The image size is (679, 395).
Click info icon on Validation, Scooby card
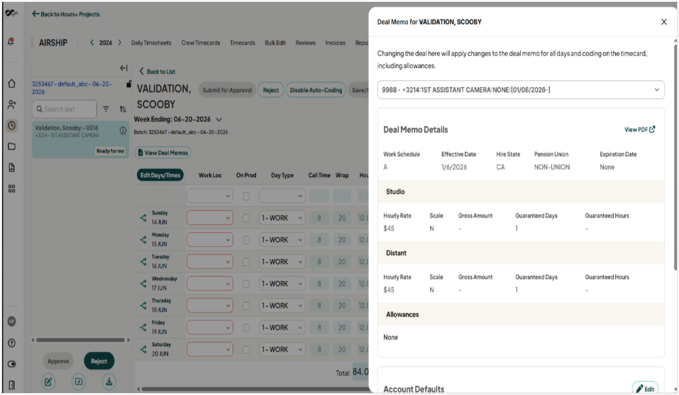(x=123, y=130)
